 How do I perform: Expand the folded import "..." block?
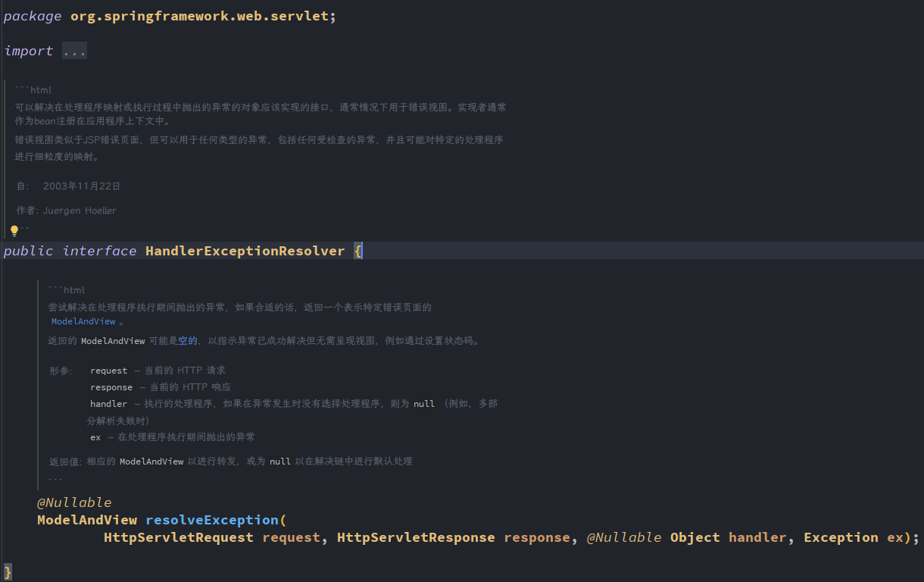click(74, 51)
